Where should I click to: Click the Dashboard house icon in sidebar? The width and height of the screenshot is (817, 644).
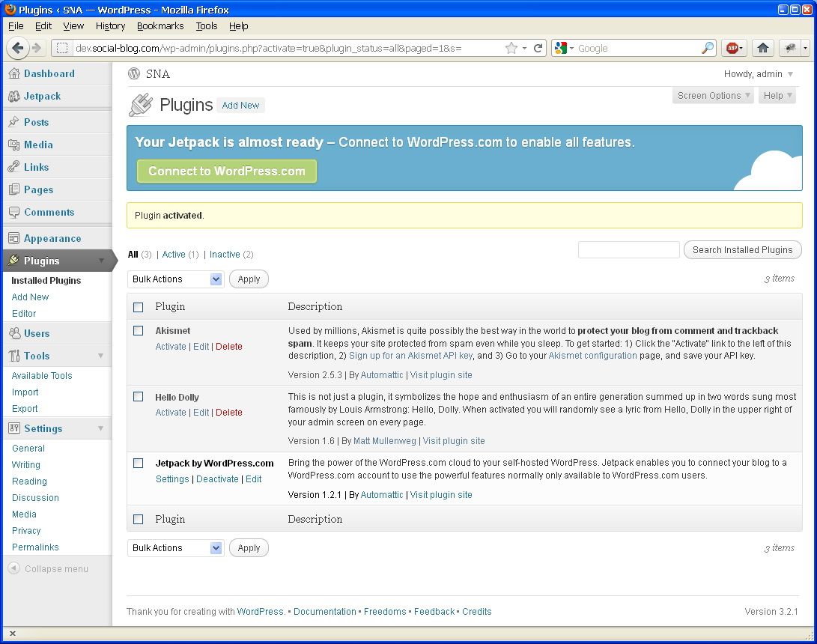[14, 73]
